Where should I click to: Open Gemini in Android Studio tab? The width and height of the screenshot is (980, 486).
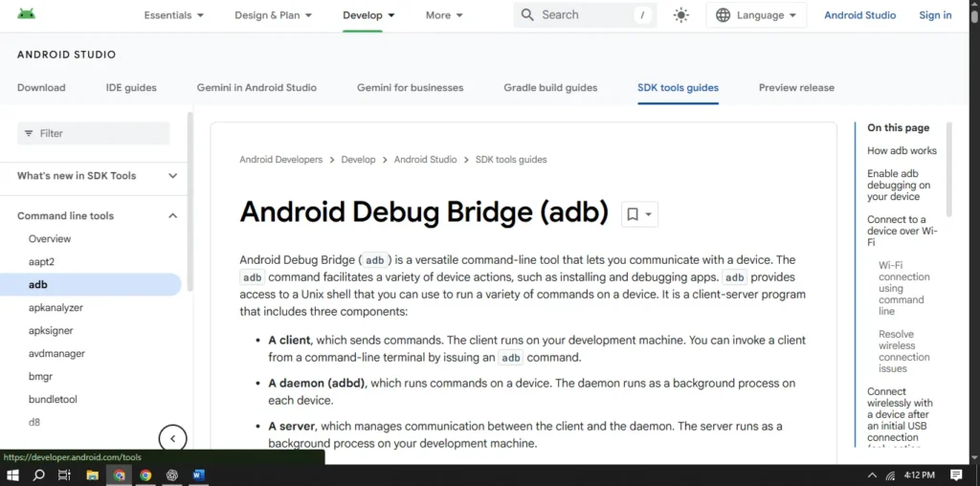[256, 87]
